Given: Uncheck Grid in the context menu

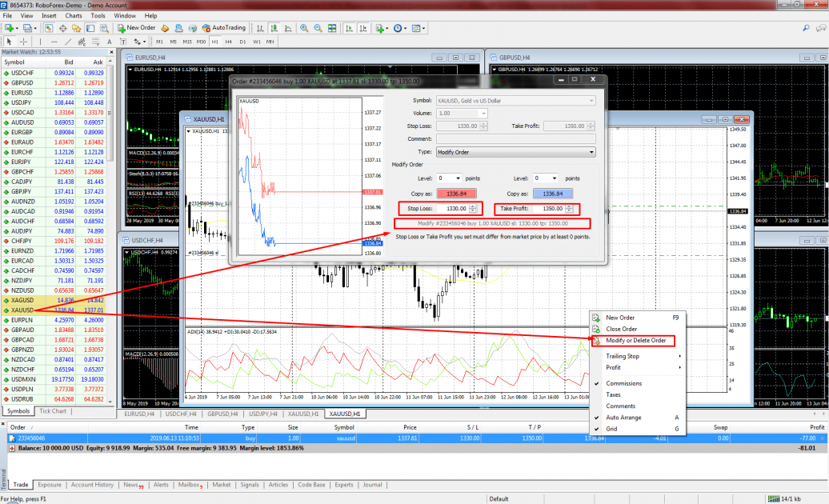Looking at the screenshot, I should click(x=611, y=429).
